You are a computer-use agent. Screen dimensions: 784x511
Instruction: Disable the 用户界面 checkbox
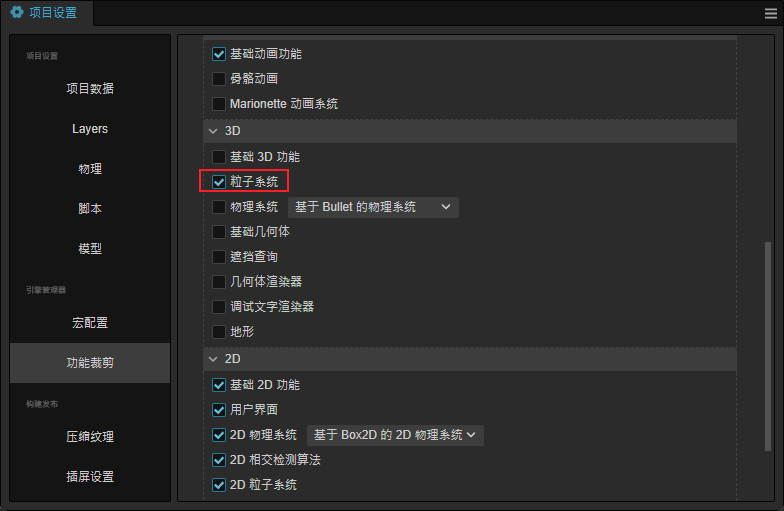point(218,410)
